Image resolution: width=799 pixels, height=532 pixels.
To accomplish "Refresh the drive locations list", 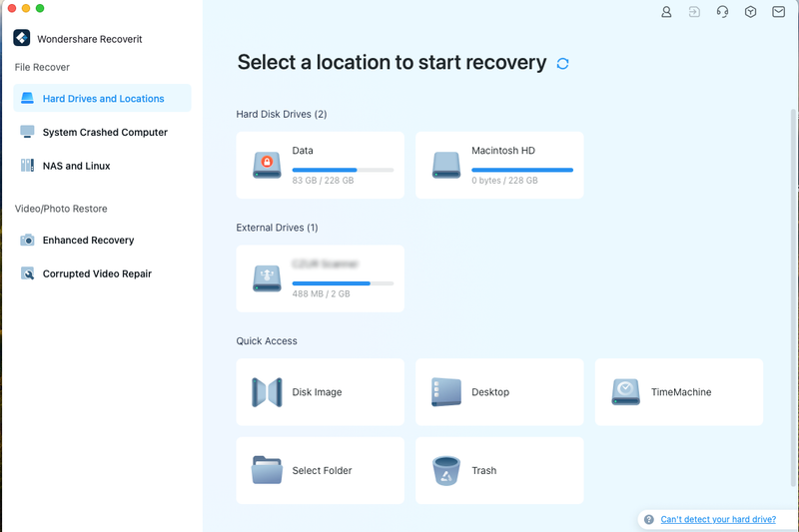I will point(563,64).
